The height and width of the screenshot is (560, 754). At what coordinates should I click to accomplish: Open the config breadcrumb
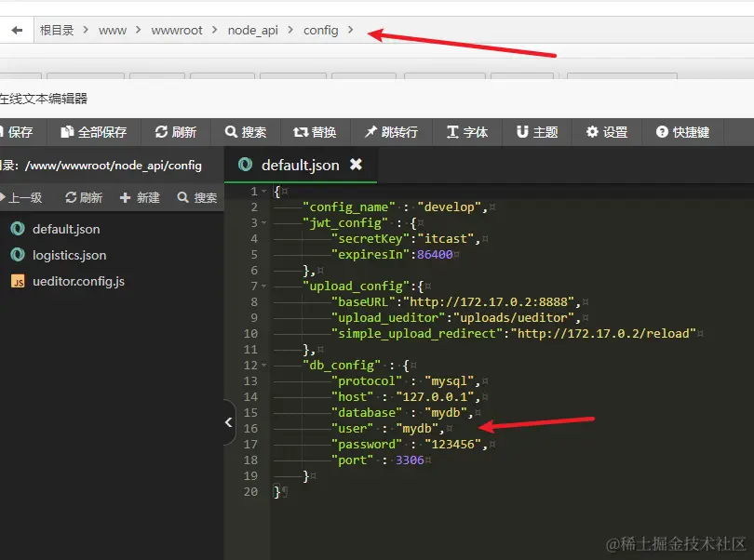click(321, 31)
